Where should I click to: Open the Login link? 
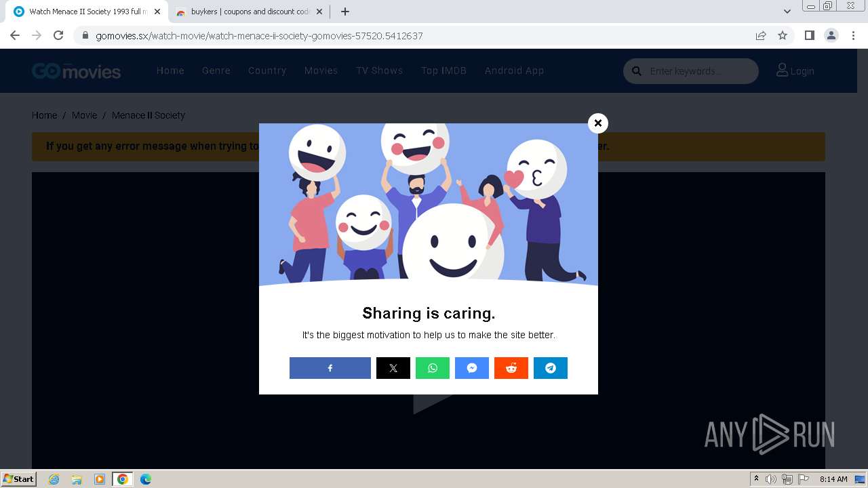(x=795, y=70)
